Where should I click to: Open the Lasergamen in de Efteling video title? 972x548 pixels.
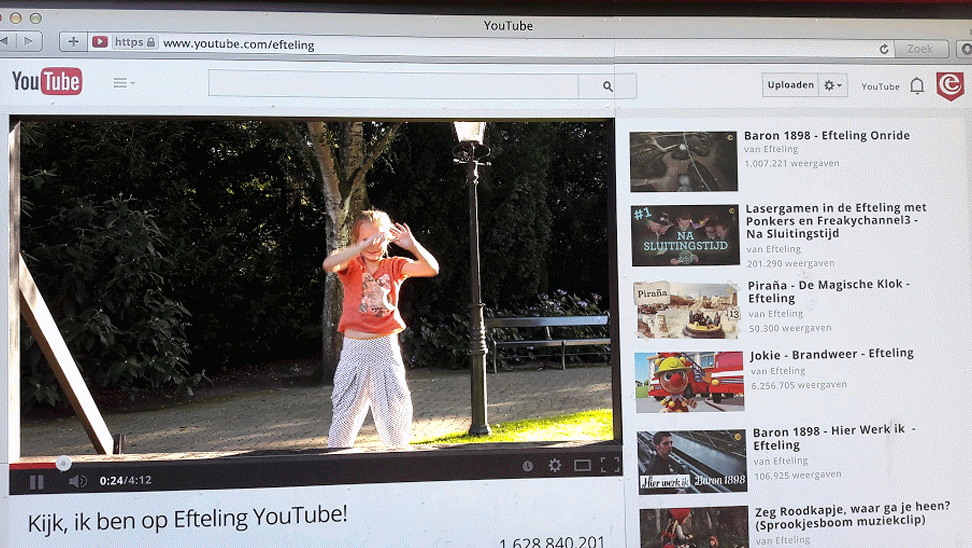coord(836,220)
